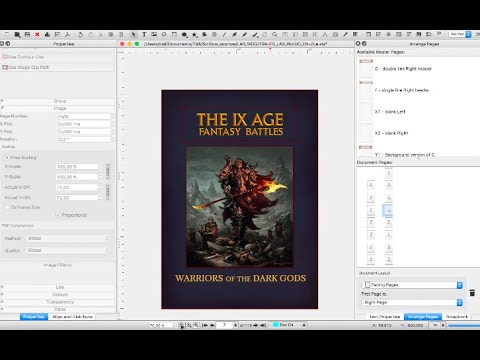The image size is (480, 360).
Task: Select 'C - single line Right header'
Action: [402, 90]
